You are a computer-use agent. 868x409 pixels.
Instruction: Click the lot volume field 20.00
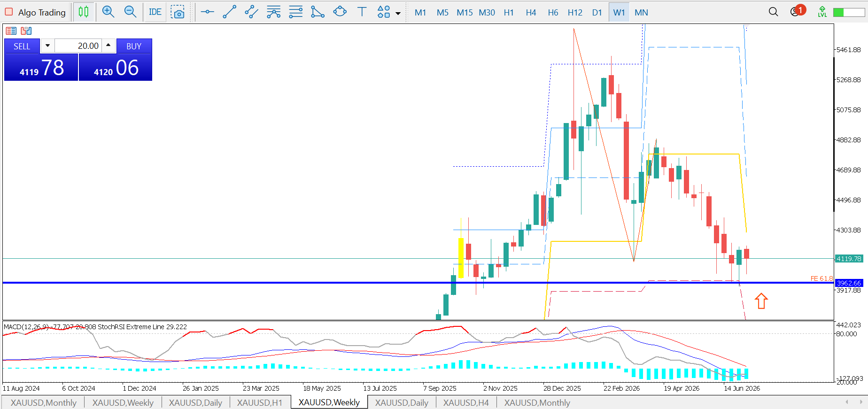[78, 46]
